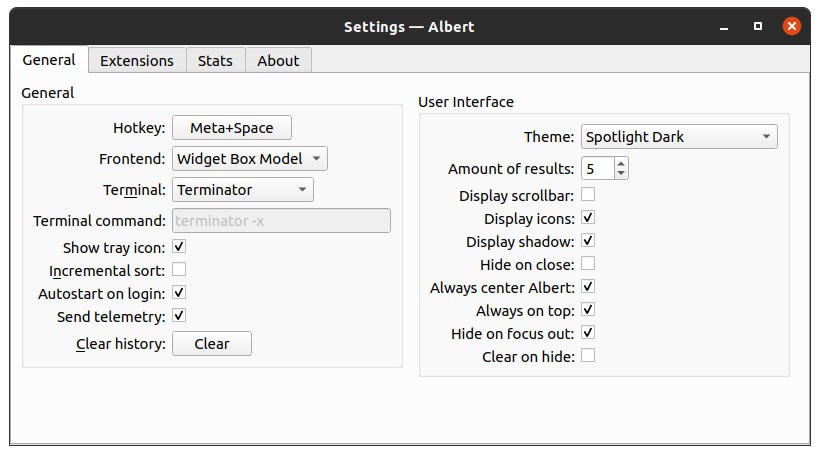Open the About tab

pos(278,61)
